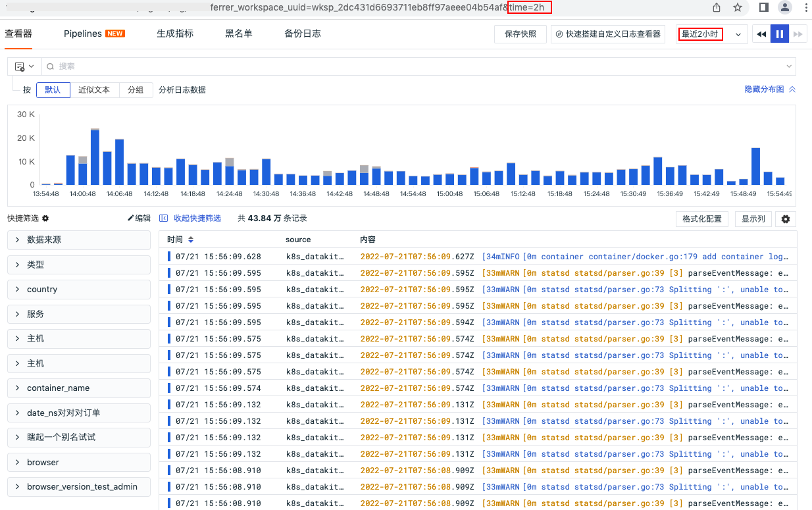
Task: Expand the 瞎起一个别名试试 quick filter
Action: point(79,437)
